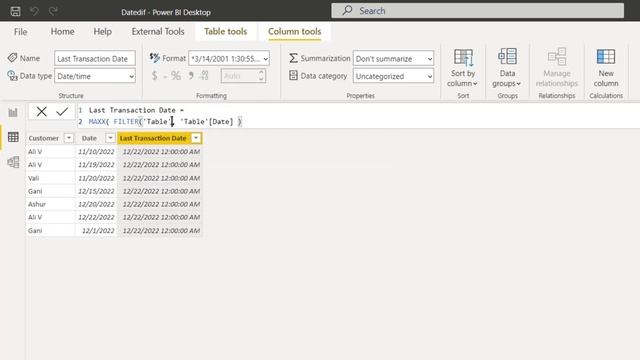The width and height of the screenshot is (640, 360).
Task: Switch to External Tools tab
Action: [x=158, y=31]
